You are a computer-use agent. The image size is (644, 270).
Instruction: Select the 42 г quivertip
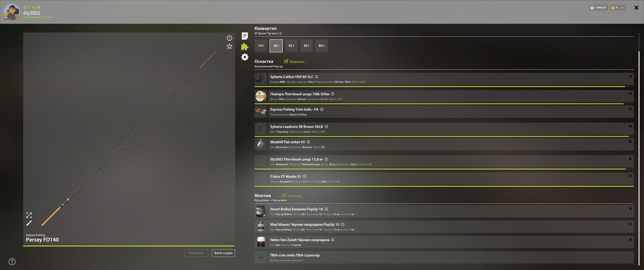[291, 46]
